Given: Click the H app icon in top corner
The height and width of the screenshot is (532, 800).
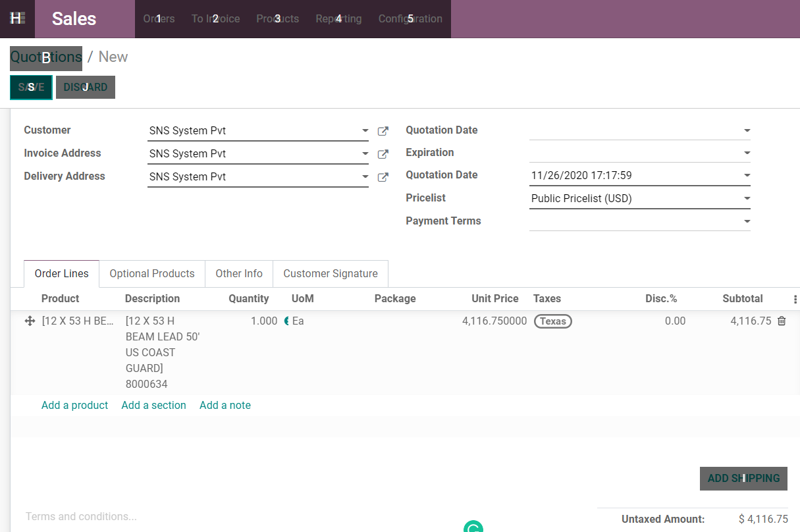Looking at the screenshot, I should point(16,18).
